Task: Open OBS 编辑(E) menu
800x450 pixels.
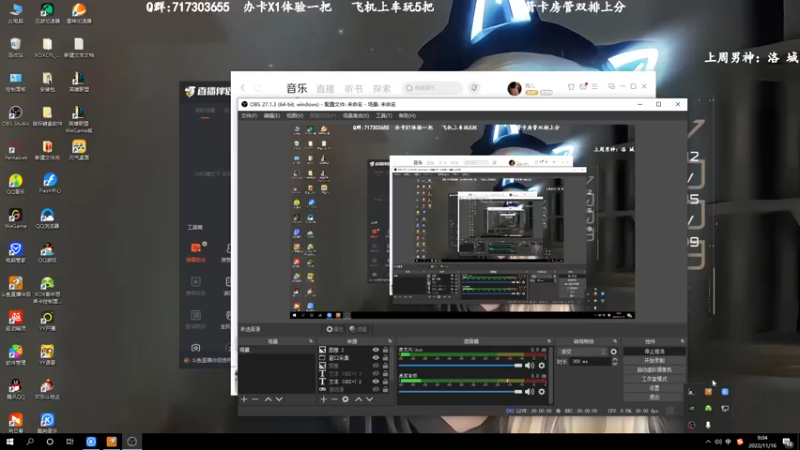Action: tap(271, 116)
